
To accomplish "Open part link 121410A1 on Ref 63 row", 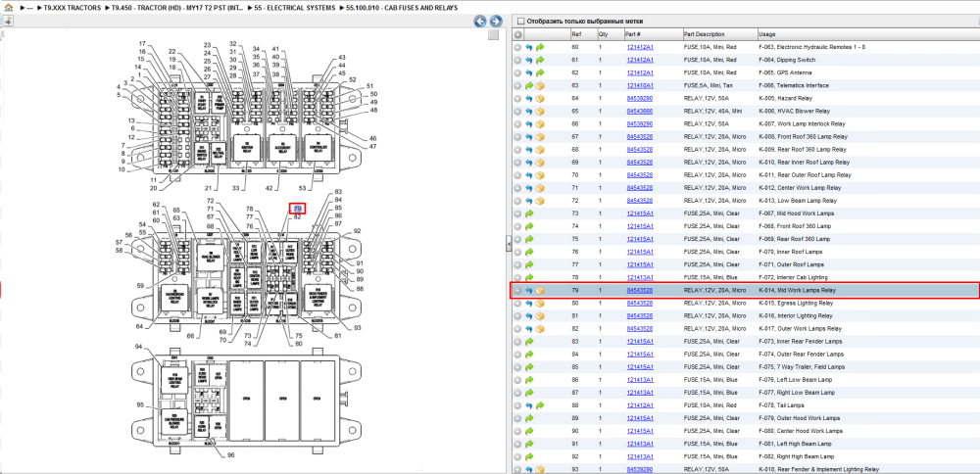I will coord(640,85).
